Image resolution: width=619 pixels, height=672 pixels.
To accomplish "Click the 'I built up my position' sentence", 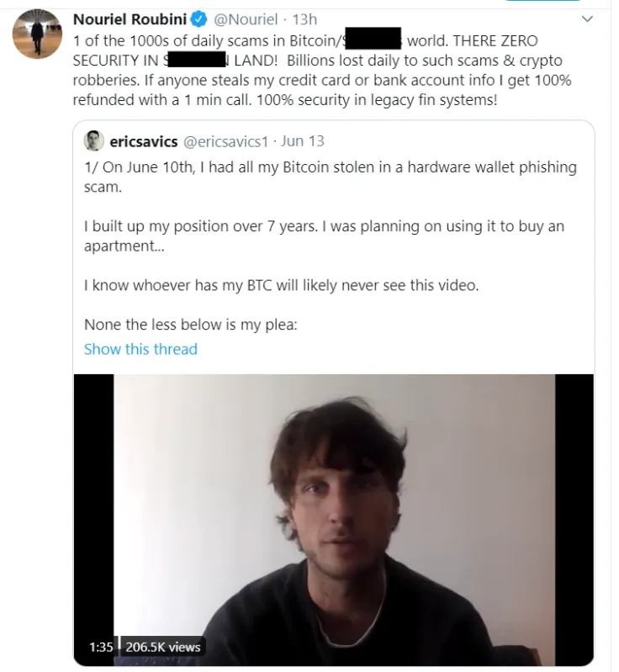I will click(324, 227).
